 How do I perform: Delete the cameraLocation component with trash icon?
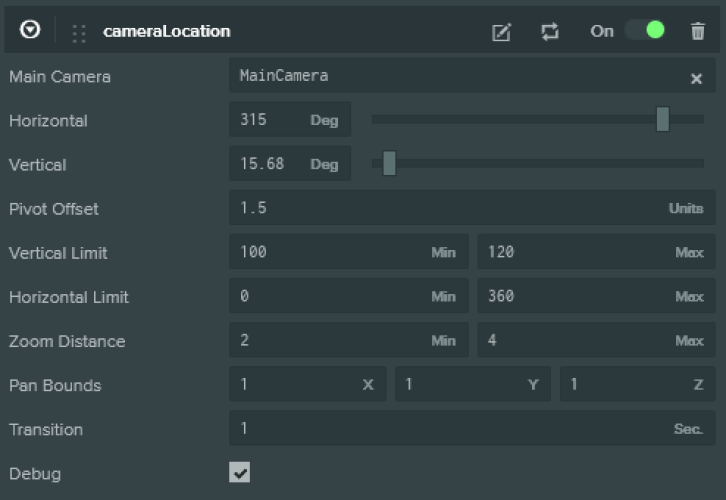[x=698, y=32]
